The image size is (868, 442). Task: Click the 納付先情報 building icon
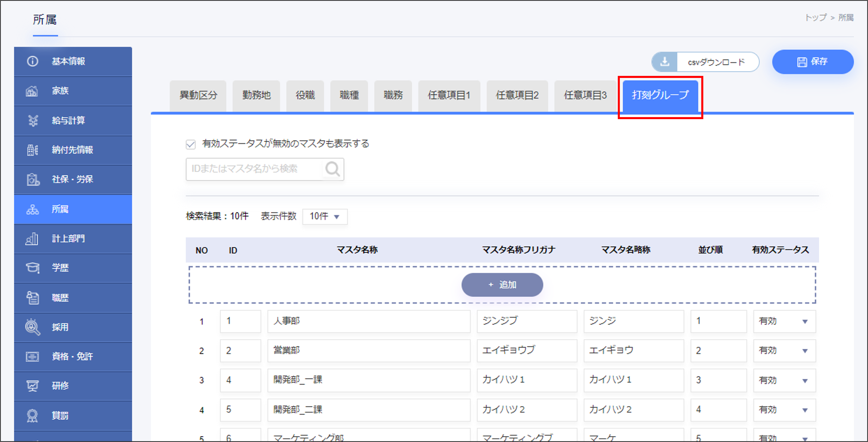(32, 150)
